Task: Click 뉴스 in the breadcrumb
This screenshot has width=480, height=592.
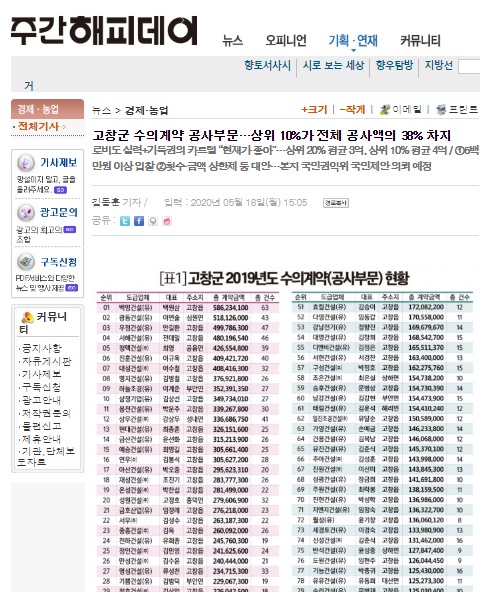Action: click(x=102, y=111)
